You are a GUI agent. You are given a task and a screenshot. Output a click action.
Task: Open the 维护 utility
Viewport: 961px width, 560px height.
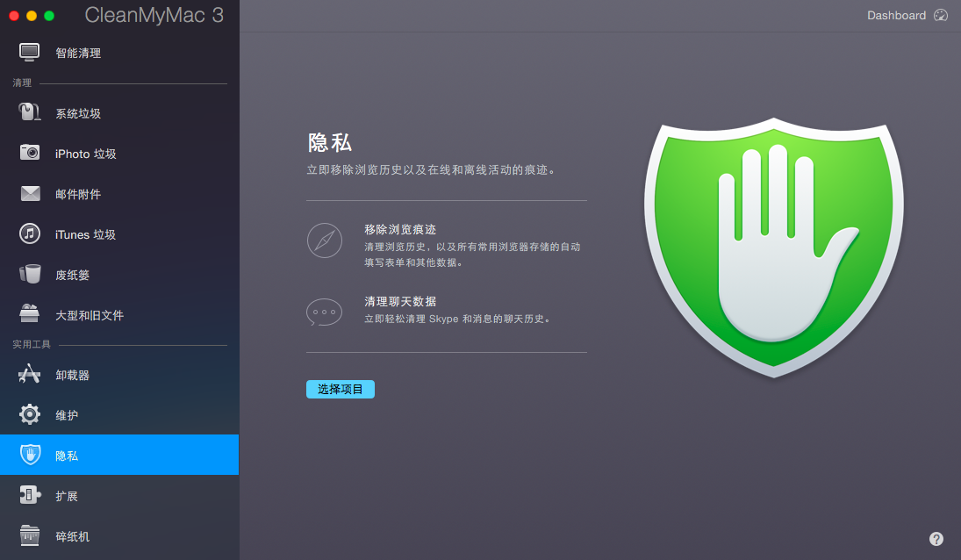(119, 415)
